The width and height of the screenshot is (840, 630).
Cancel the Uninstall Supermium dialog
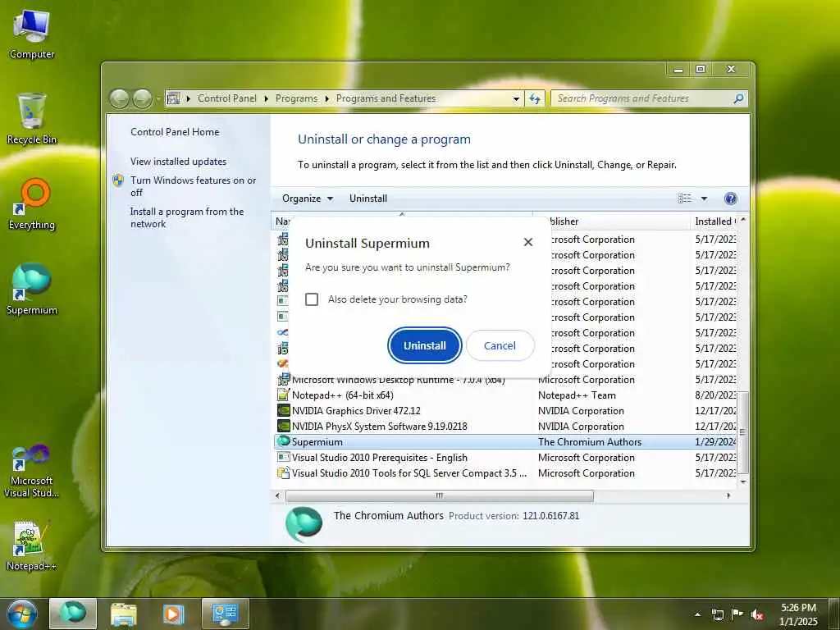click(500, 345)
